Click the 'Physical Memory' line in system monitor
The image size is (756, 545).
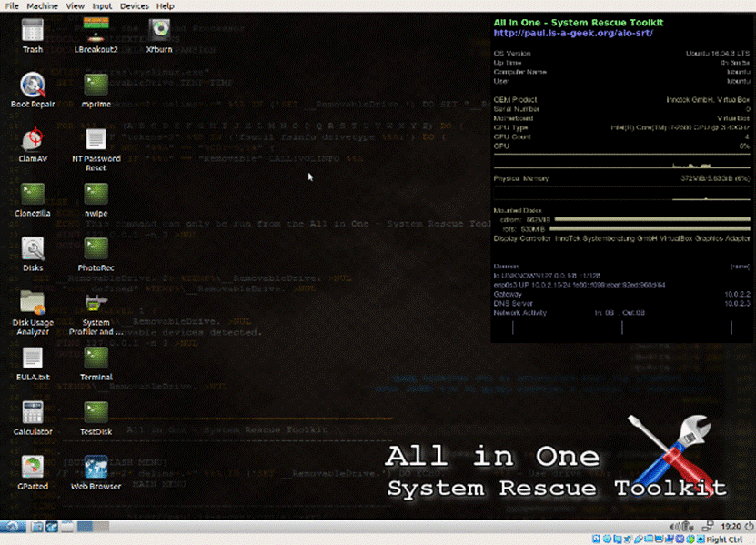621,178
